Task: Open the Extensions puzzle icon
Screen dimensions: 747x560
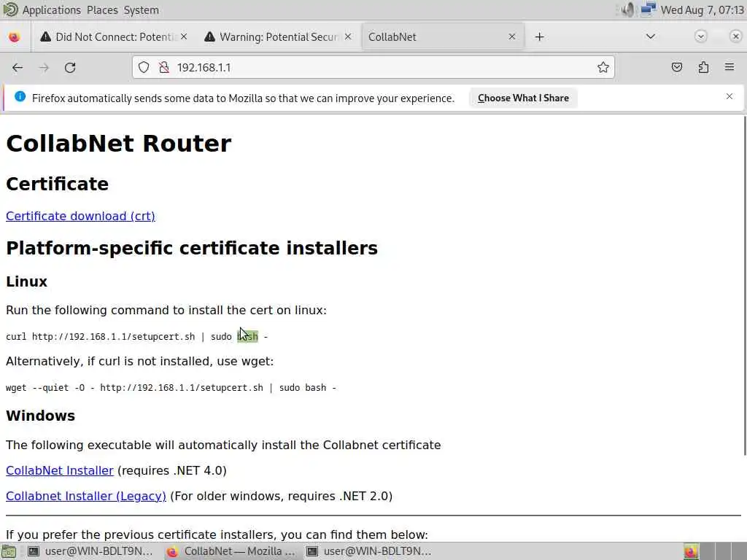Action: (703, 68)
